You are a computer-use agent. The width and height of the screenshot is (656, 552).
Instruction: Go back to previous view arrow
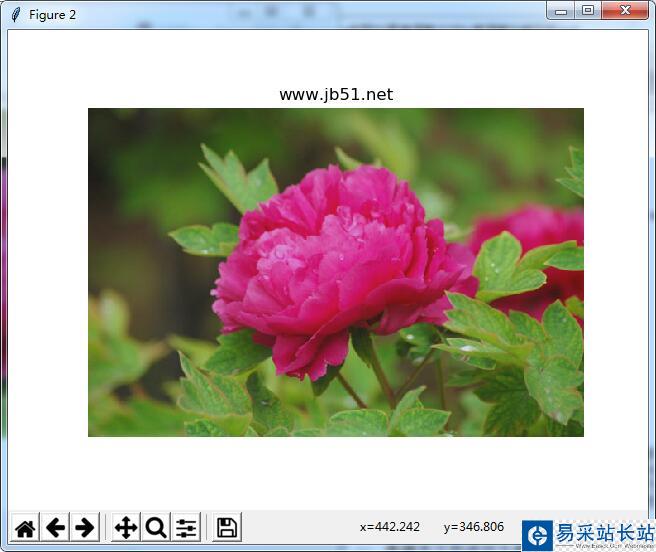point(55,527)
